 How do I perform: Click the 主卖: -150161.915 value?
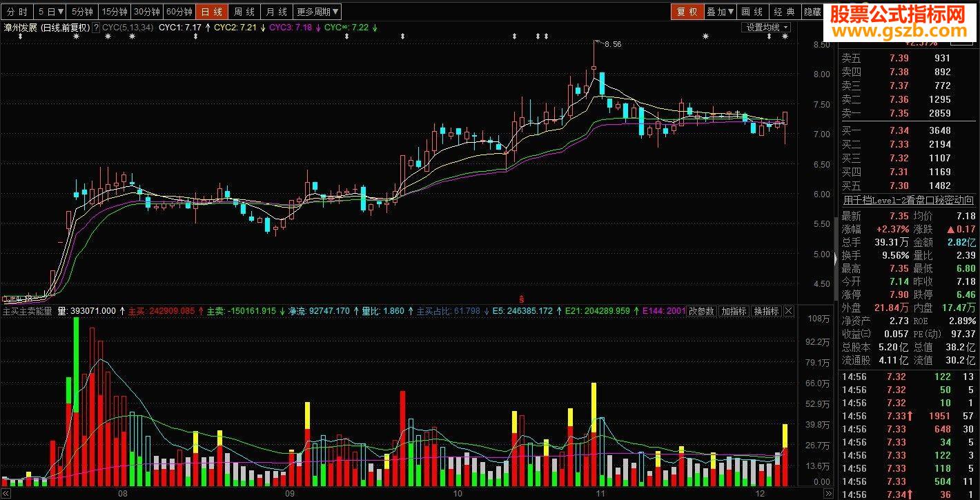(242, 311)
